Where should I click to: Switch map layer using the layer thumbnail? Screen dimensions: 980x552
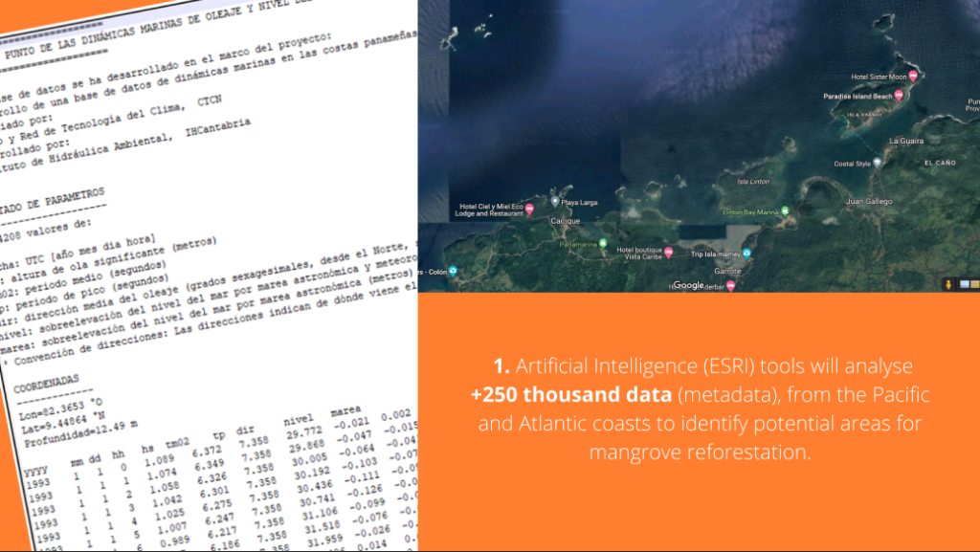pos(964,284)
